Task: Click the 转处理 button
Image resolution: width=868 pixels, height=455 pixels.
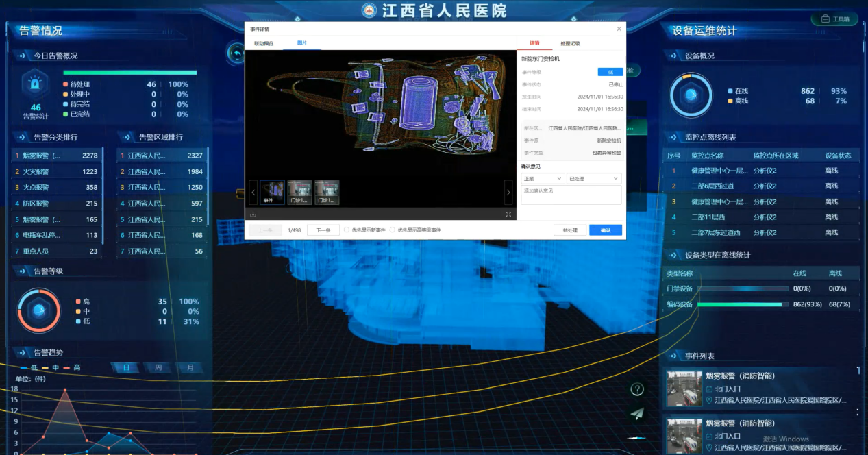Action: click(570, 230)
